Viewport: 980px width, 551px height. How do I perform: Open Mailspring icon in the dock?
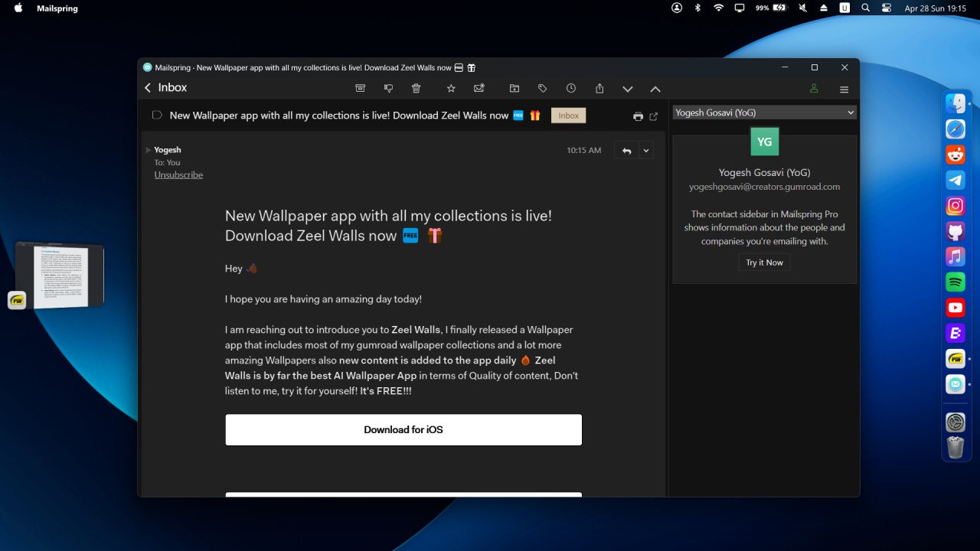955,384
